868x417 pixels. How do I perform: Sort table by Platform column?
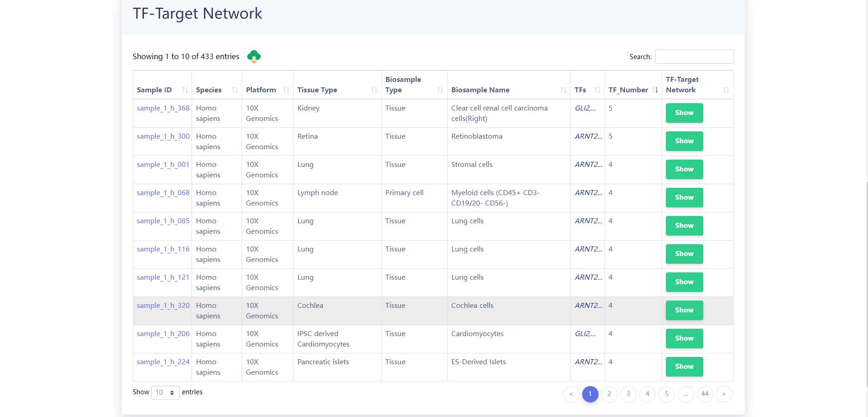[x=267, y=85]
